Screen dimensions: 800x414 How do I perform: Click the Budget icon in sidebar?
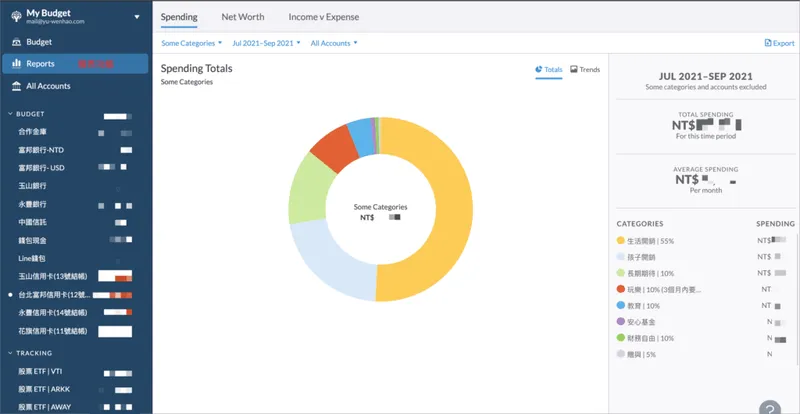(15, 42)
